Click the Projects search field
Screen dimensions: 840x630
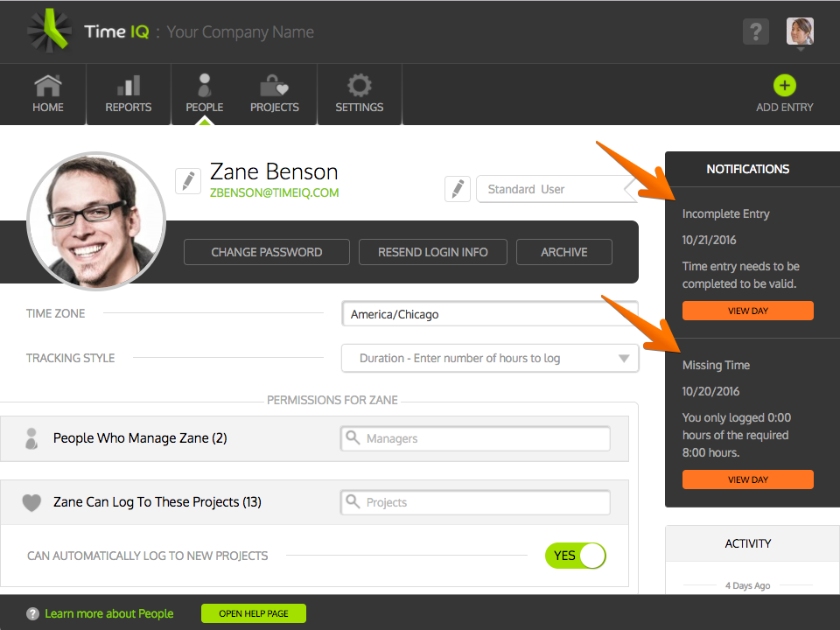pos(475,502)
